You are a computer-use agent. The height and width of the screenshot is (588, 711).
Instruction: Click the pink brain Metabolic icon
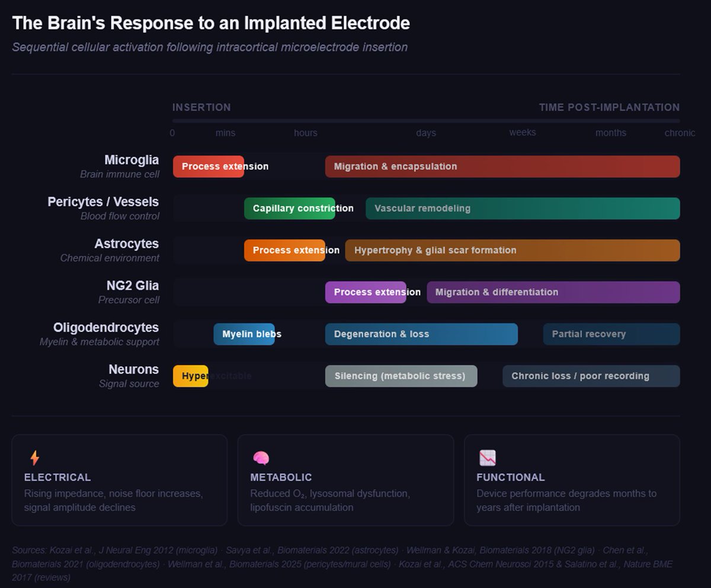click(x=261, y=458)
